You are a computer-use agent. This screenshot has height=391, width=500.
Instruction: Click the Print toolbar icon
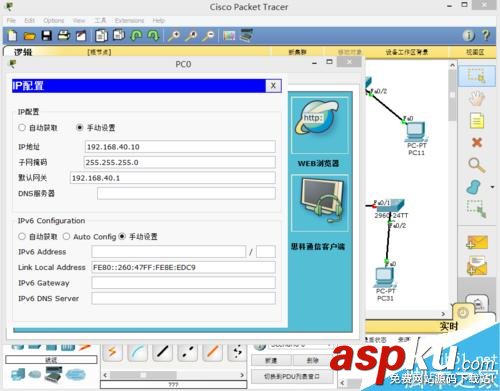pos(64,35)
